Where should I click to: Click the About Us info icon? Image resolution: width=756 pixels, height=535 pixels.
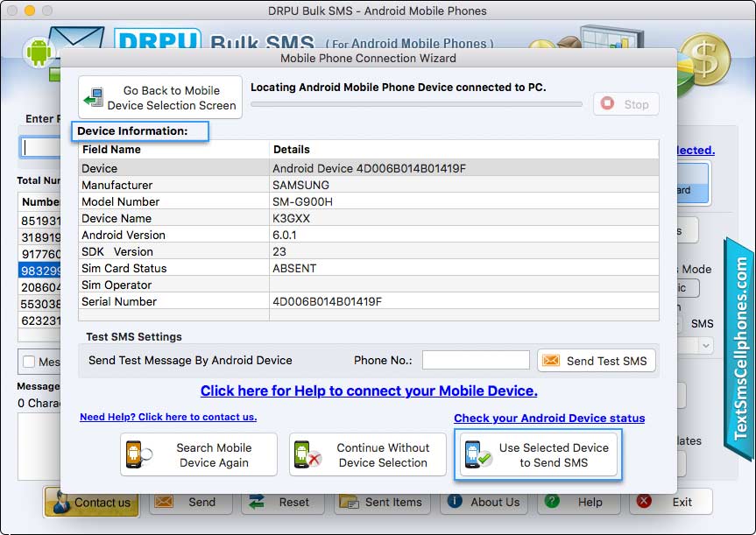pyautogui.click(x=455, y=501)
